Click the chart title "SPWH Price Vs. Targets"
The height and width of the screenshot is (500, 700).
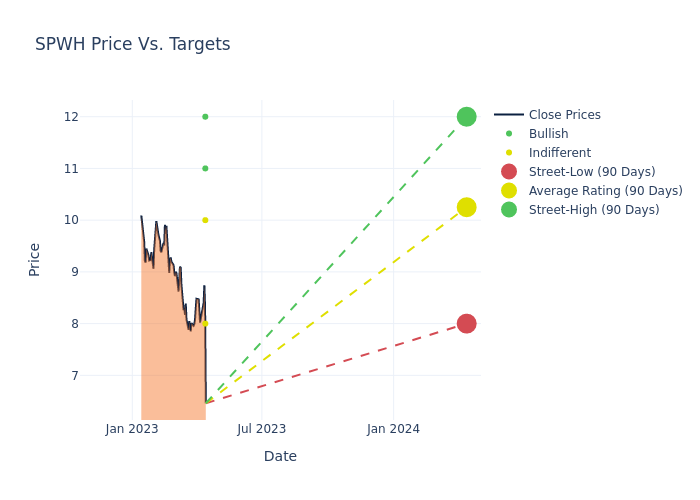pyautogui.click(x=133, y=44)
